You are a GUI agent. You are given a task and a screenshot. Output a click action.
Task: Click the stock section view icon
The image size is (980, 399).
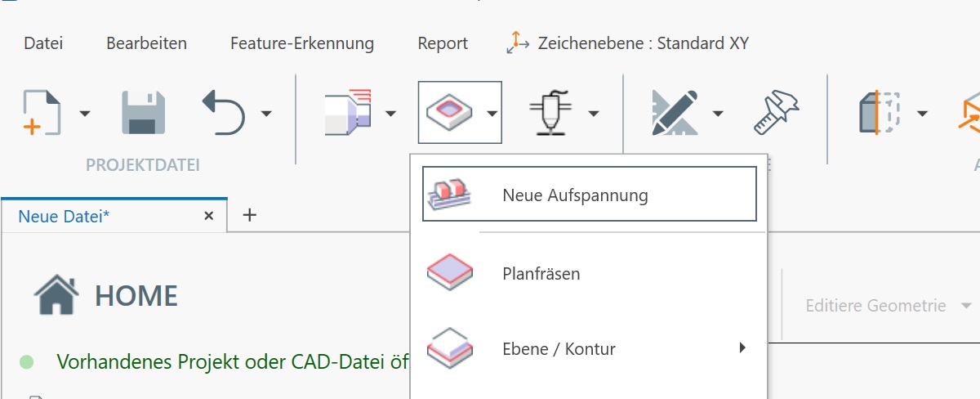click(x=880, y=113)
